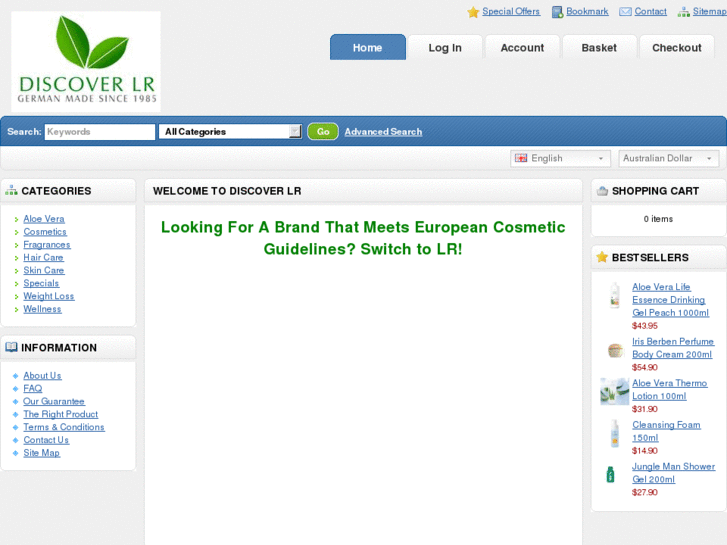Screen dimensions: 727x545
Task: Click the Special Offers star icon
Action: coord(473,12)
